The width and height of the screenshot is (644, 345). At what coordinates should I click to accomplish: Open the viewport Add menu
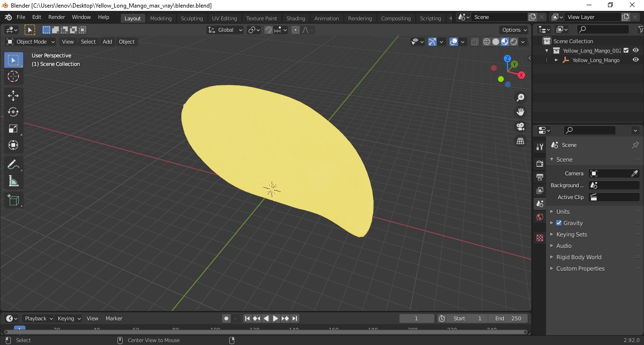tap(107, 42)
